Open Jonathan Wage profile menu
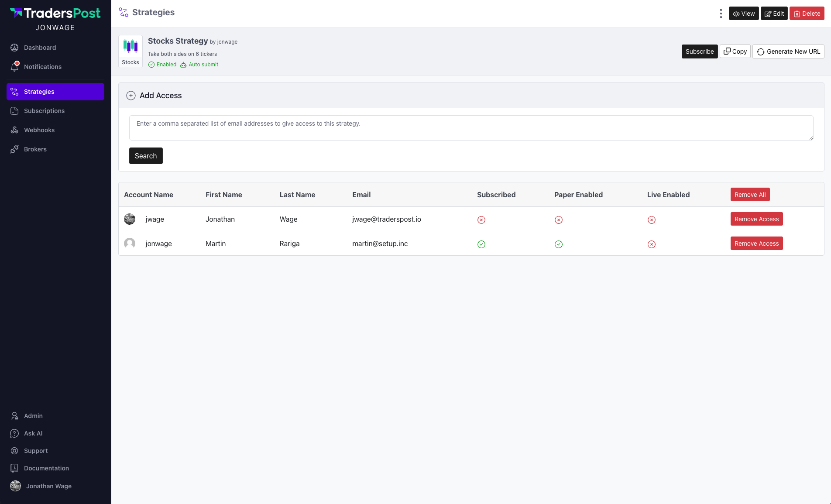 [55, 486]
